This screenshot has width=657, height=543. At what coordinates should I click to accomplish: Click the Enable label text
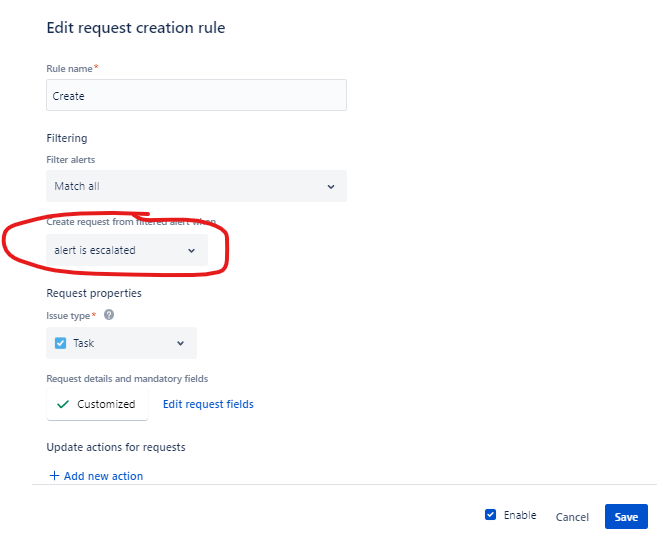(520, 515)
